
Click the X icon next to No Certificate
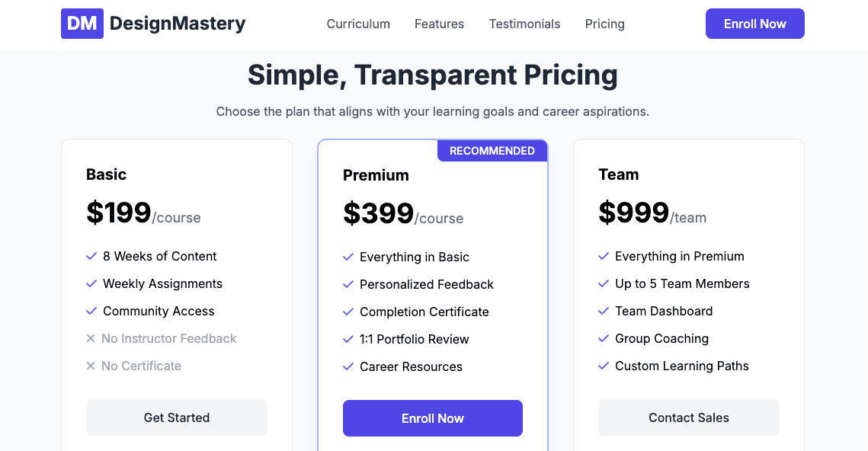click(x=91, y=366)
